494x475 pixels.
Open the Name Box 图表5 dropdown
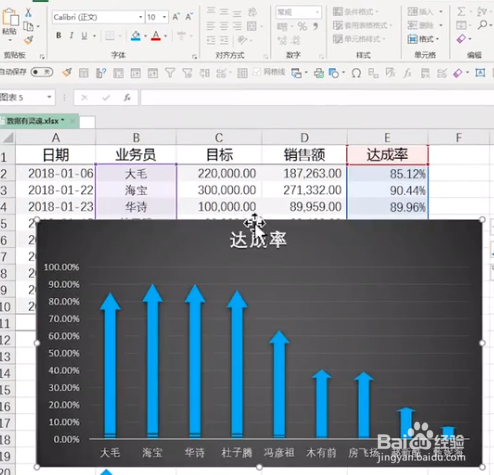[x=49, y=97]
